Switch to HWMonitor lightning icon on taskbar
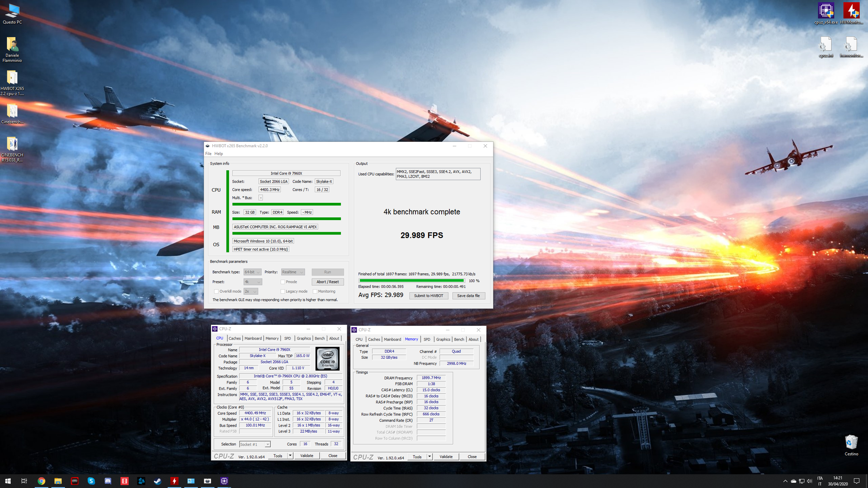Image resolution: width=868 pixels, height=488 pixels. pyautogui.click(x=175, y=481)
